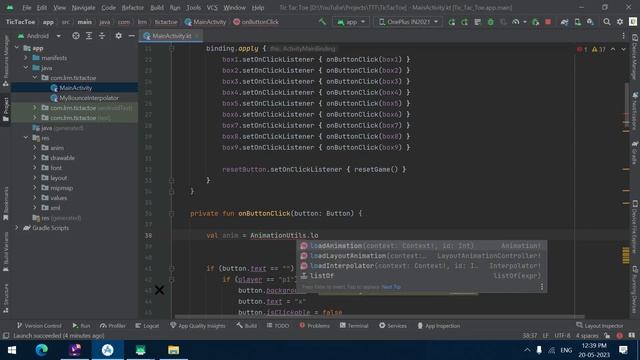Click Expand All icon in Project panel
Image resolution: width=640 pixels, height=360 pixels.
pyautogui.click(x=89, y=36)
